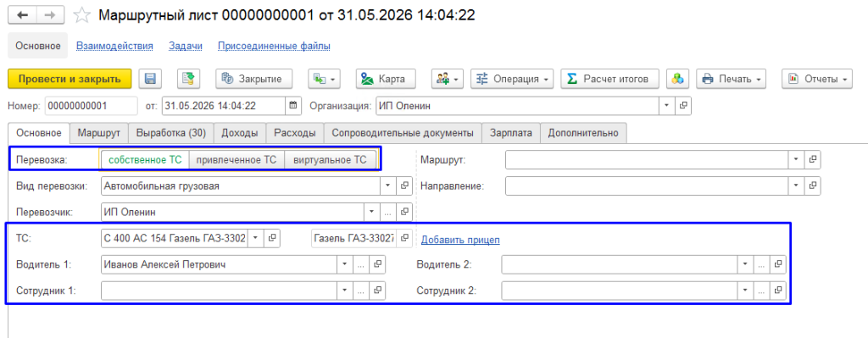Navigate back with the left arrow

tap(23, 15)
